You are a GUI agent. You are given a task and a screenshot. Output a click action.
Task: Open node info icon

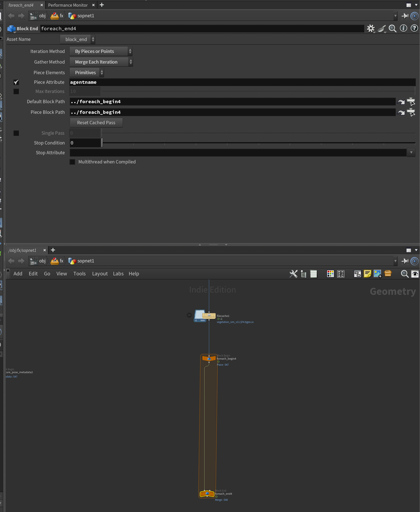tap(403, 28)
